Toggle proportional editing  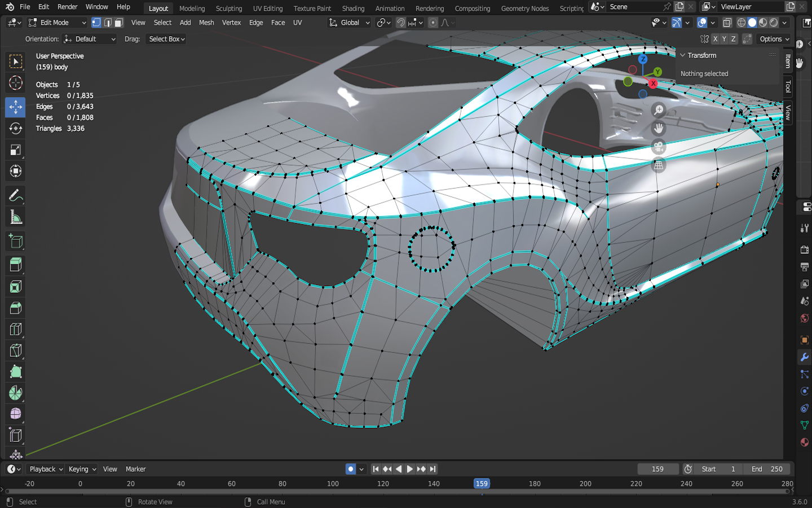click(x=433, y=23)
